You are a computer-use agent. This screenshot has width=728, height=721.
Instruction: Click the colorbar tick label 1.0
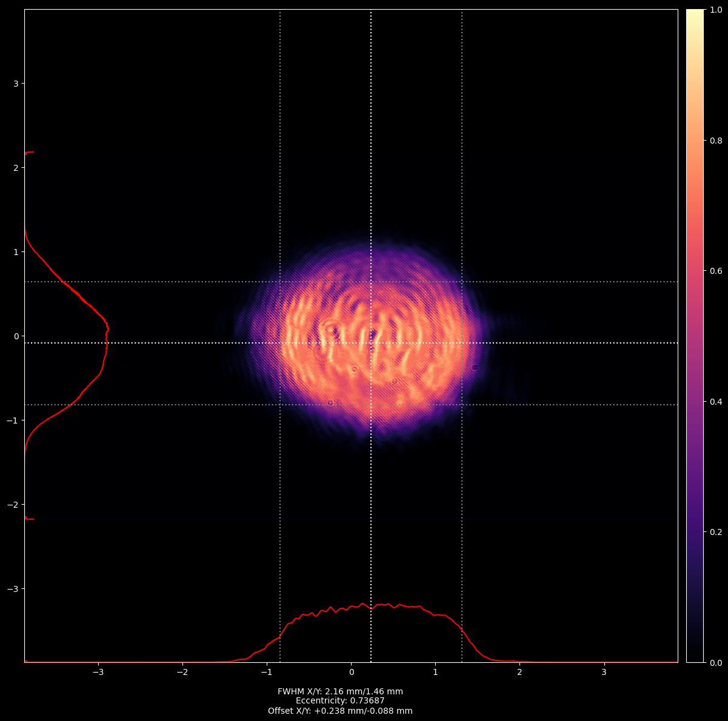tap(715, 10)
